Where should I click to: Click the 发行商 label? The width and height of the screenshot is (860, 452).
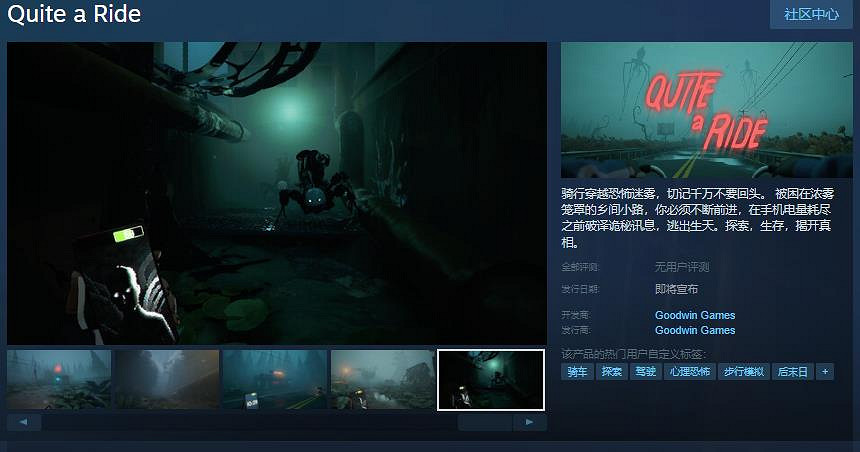click(575, 330)
